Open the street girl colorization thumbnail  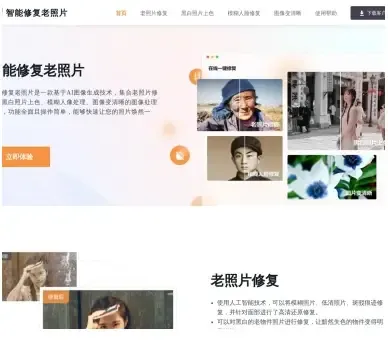pos(336,111)
